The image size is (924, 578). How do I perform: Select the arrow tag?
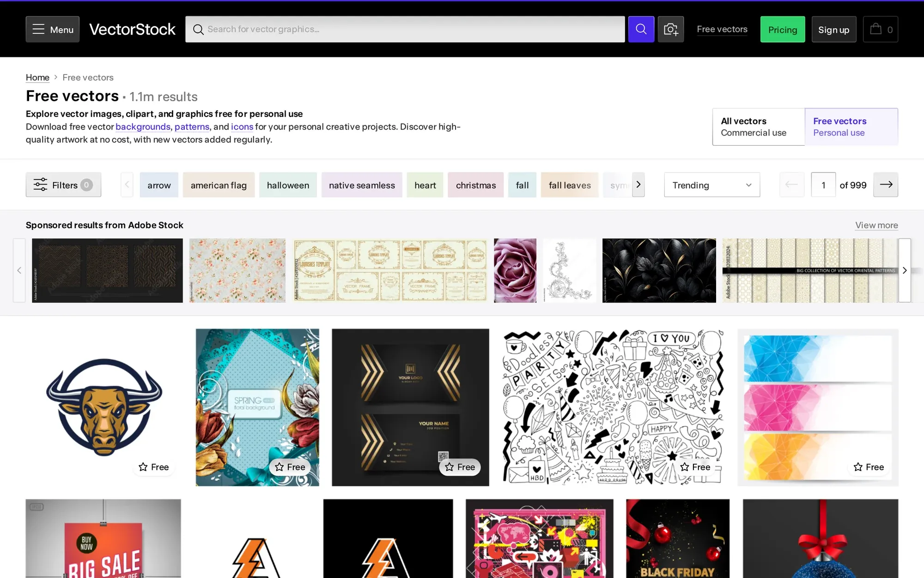pyautogui.click(x=159, y=185)
